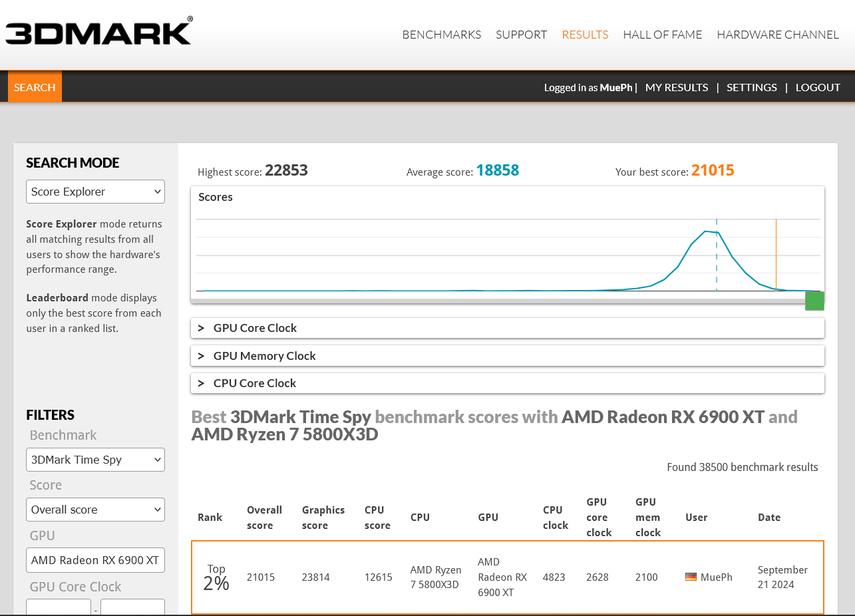Click the Graphics score column header
The width and height of the screenshot is (855, 616).
pos(323,518)
